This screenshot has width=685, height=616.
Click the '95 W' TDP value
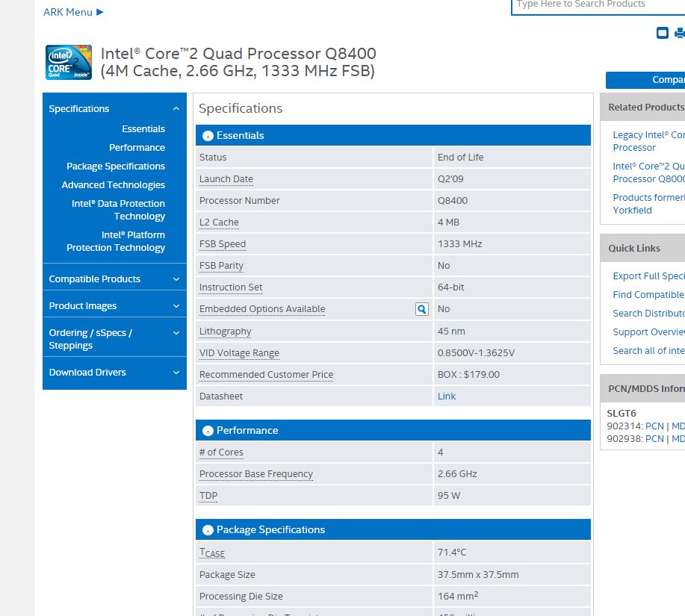click(x=449, y=496)
